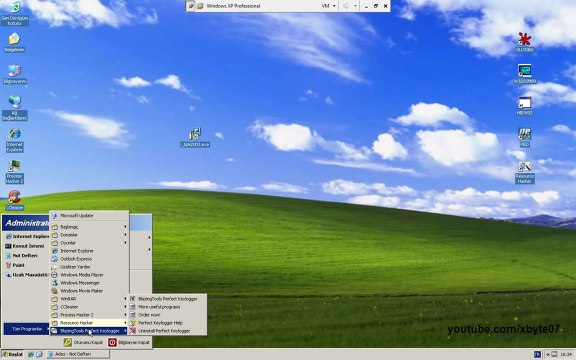Viewport: 576px width, 360px height.
Task: Select the _bpk2003.exe installer file on desktop
Action: pos(195,137)
